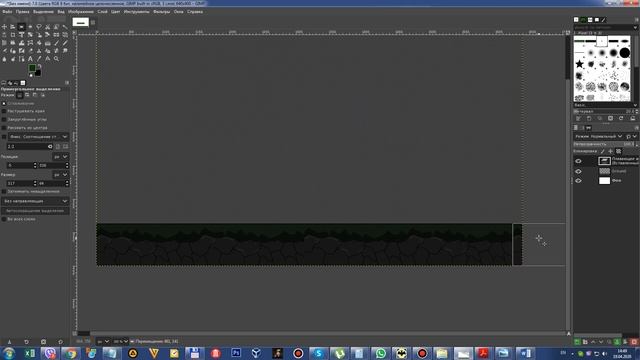Close the open image tab
The image size is (640, 360).
tap(93, 22)
